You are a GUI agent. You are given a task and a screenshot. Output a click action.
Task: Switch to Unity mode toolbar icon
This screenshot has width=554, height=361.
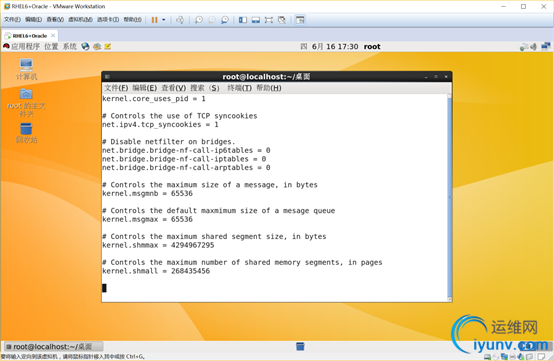click(x=282, y=20)
